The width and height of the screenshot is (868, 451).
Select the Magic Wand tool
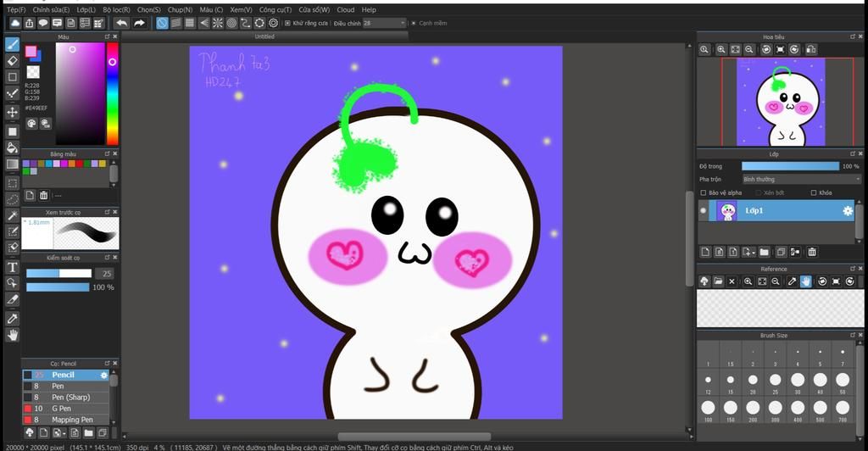(x=12, y=215)
